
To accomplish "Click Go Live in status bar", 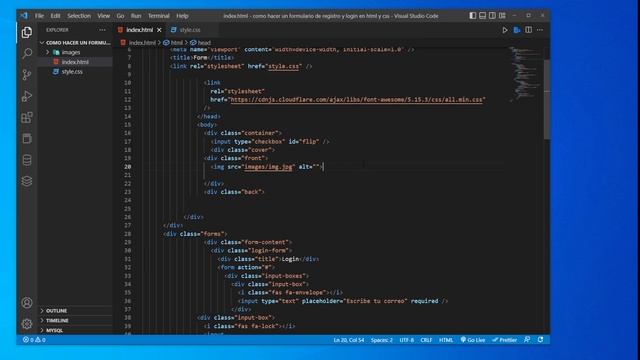I will pyautogui.click(x=473, y=340).
